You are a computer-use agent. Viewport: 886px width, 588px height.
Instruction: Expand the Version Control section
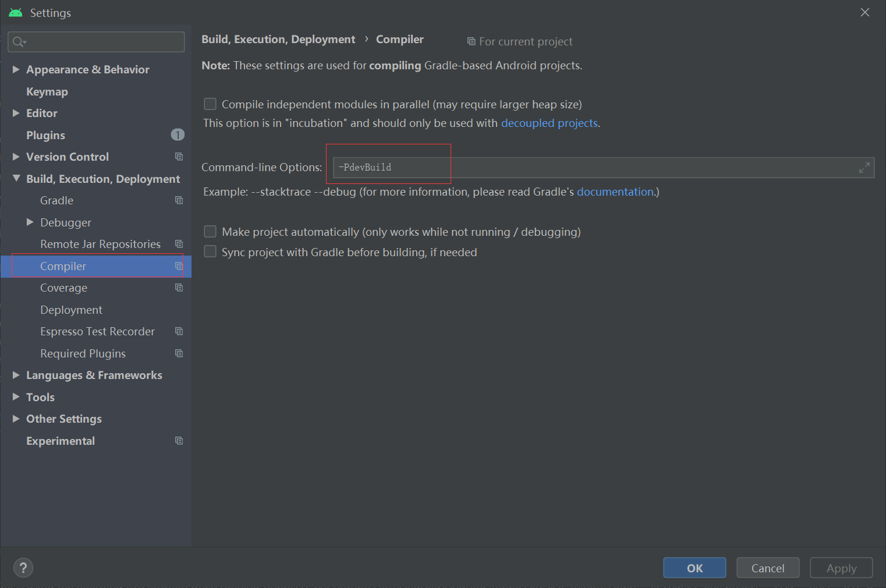[16, 157]
